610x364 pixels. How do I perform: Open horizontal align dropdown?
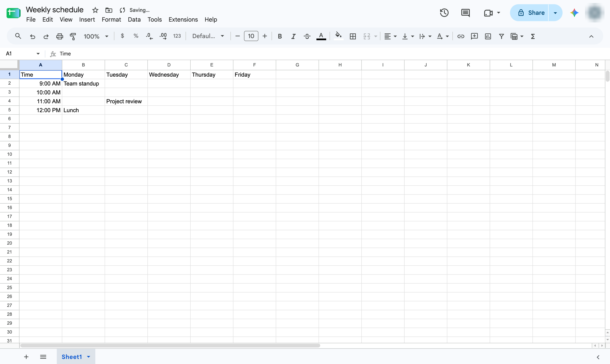pyautogui.click(x=390, y=36)
